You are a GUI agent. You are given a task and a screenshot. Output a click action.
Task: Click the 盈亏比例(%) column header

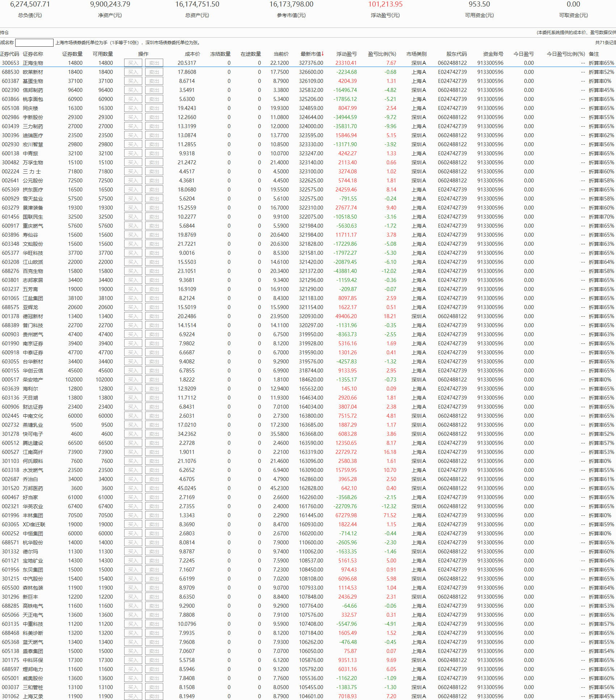click(x=382, y=54)
